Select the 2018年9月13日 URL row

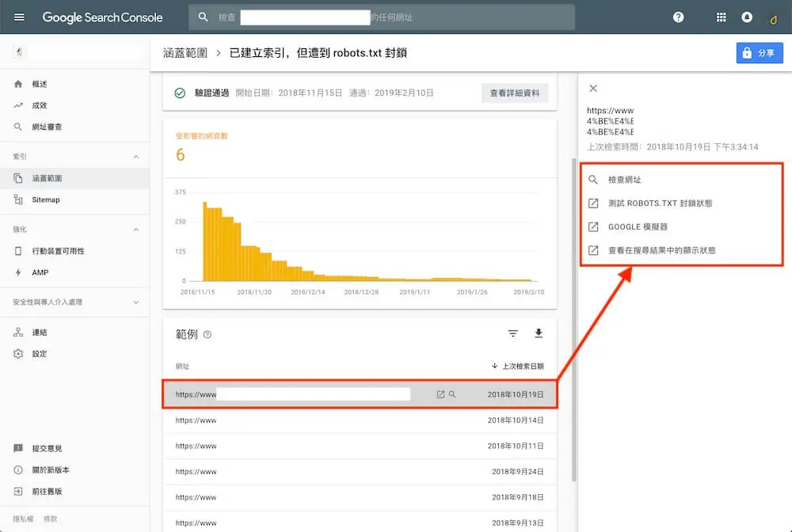360,522
